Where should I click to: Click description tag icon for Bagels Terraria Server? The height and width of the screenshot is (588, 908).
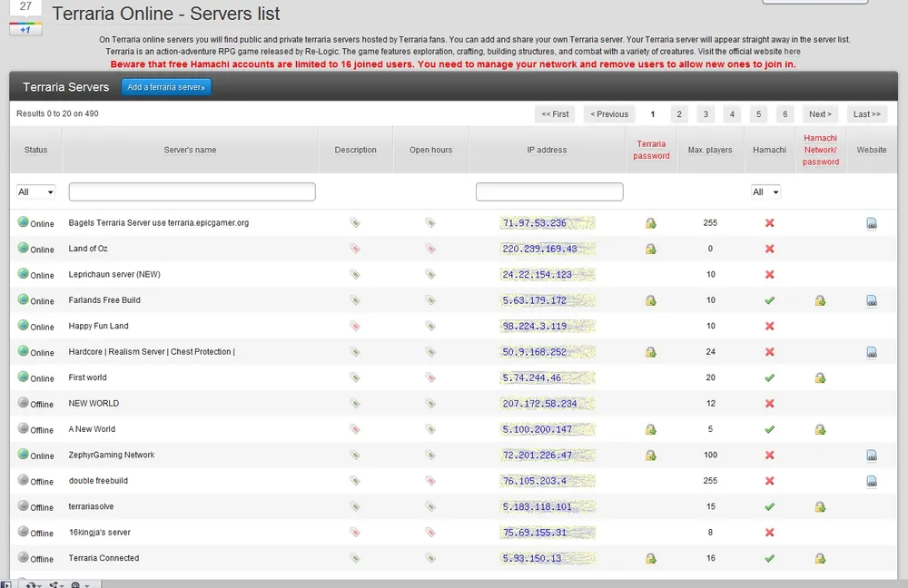(355, 223)
